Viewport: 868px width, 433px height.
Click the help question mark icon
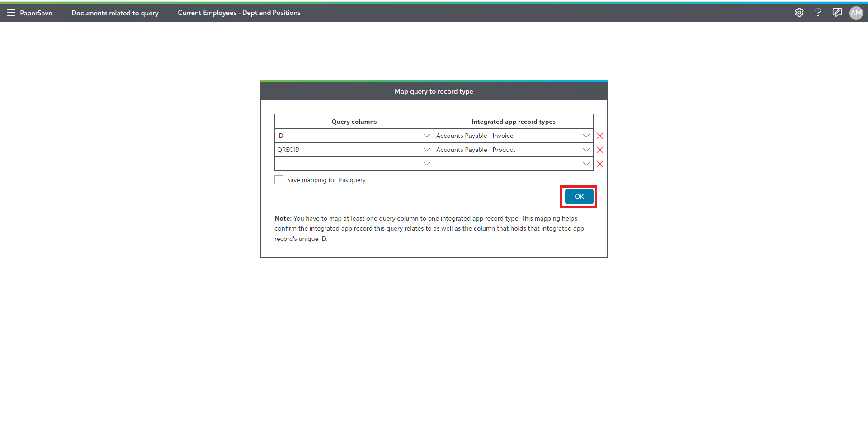coord(818,13)
